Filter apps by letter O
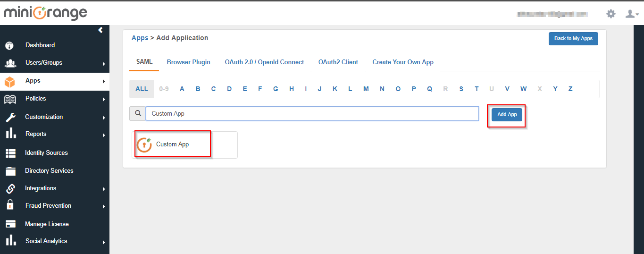The image size is (644, 254). tap(398, 89)
